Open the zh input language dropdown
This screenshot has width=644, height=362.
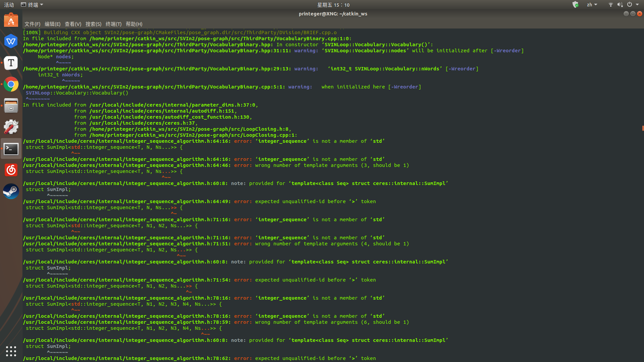pyautogui.click(x=592, y=5)
